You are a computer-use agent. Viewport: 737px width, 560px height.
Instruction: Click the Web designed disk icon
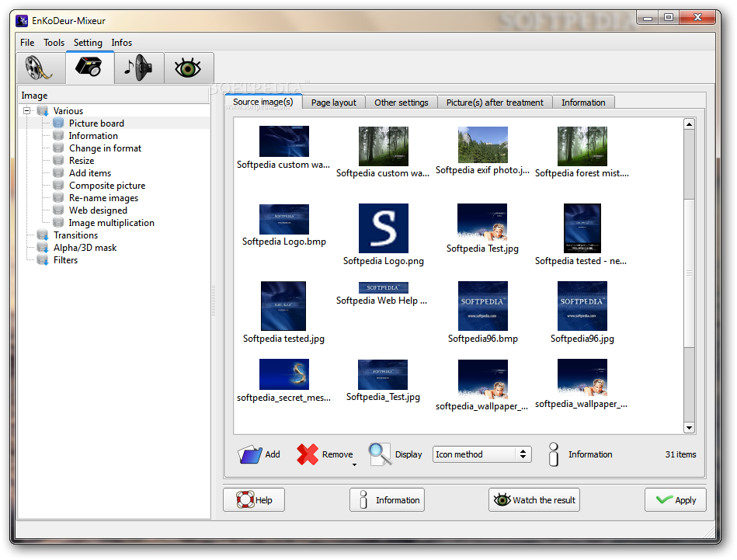58,210
